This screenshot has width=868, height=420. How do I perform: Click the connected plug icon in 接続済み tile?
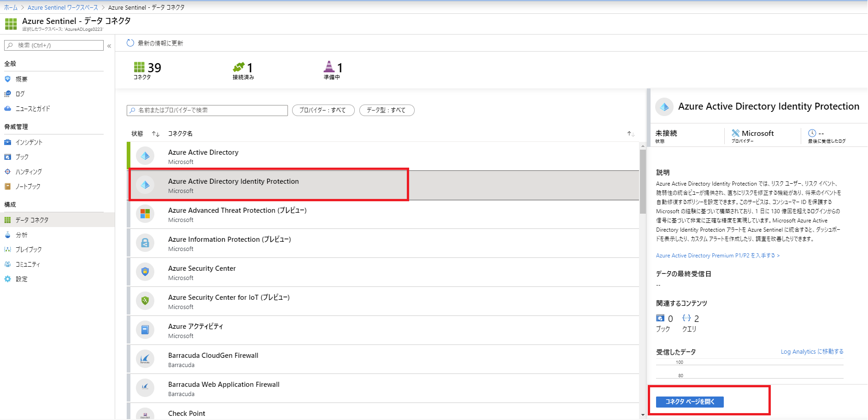coord(239,67)
